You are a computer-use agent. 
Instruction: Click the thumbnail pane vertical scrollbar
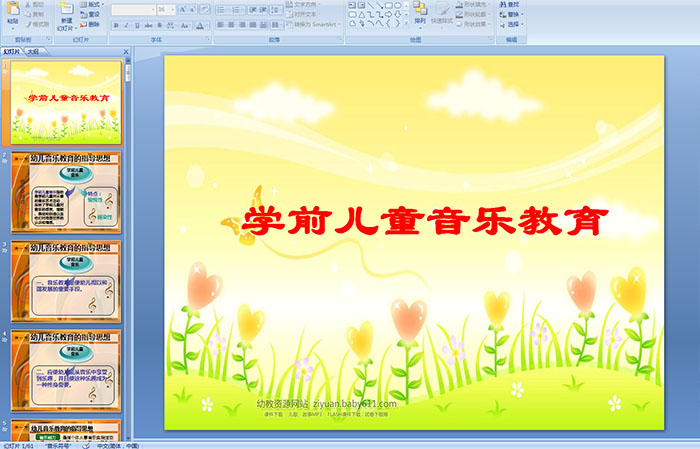tap(128, 248)
